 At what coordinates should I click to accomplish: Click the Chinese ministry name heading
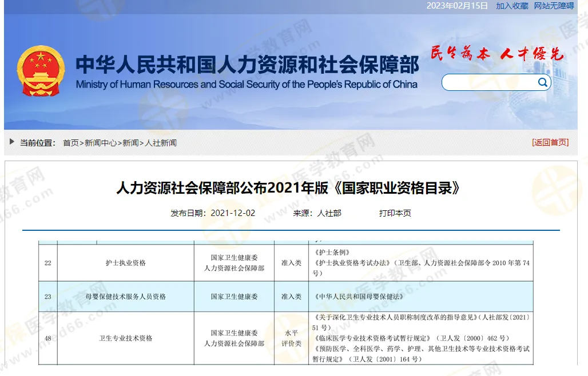[x=247, y=65]
